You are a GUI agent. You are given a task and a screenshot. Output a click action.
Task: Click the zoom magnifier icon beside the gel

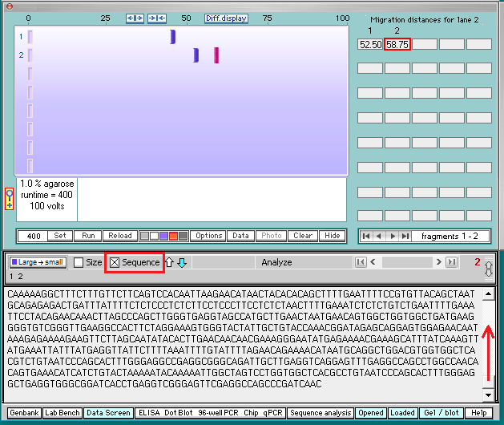click(9, 199)
